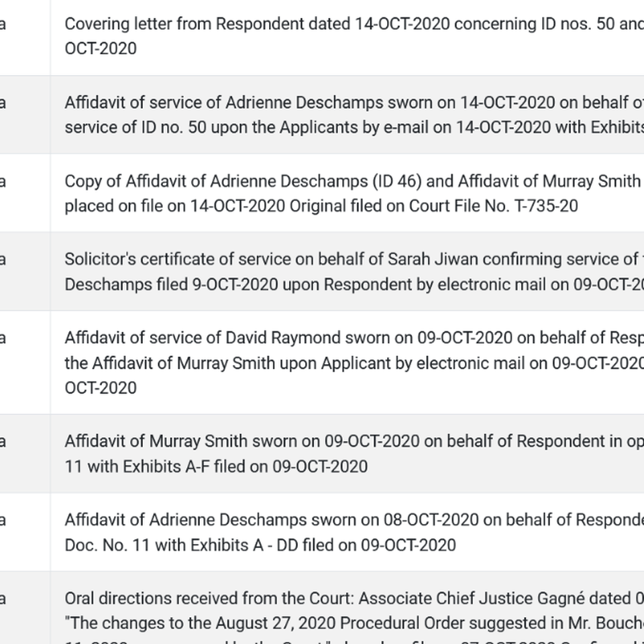Click the Covering letter from Respondent entry
This screenshot has height=644, width=644.
coord(354,36)
